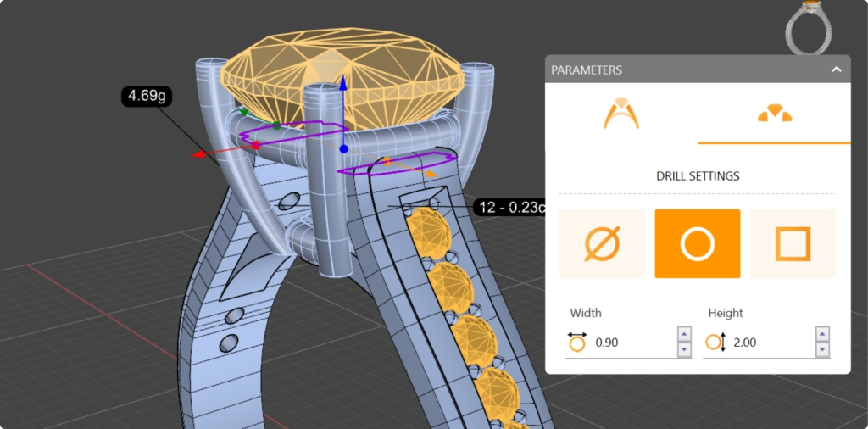Click the Width circle icon
The image size is (868, 429).
[577, 343]
